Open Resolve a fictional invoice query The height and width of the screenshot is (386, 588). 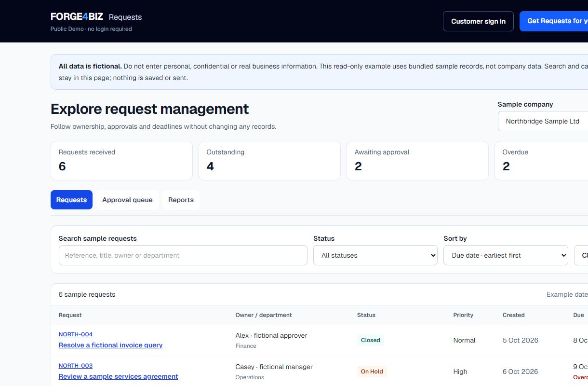[111, 345]
